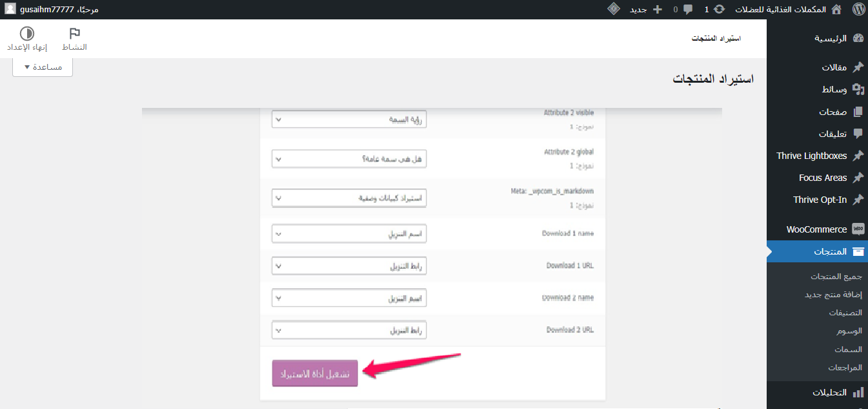
Task: Open the Attribute 2 global dropdown
Action: (349, 159)
